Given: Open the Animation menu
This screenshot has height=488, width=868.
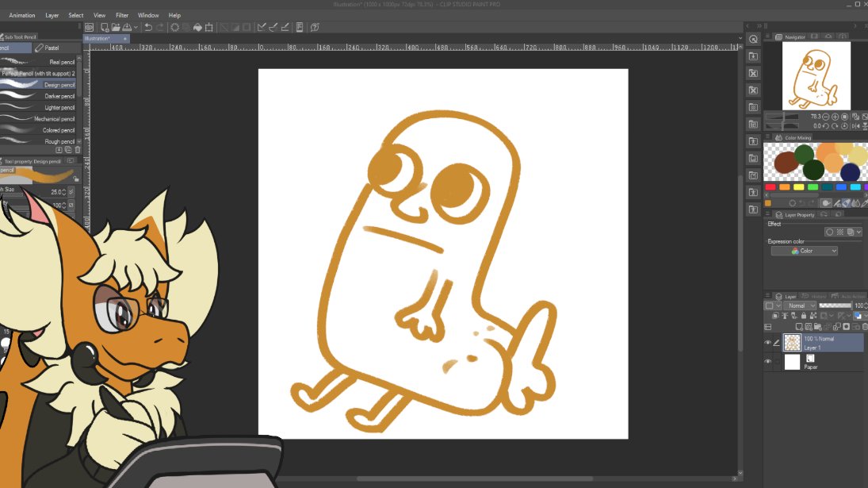Looking at the screenshot, I should [x=21, y=16].
